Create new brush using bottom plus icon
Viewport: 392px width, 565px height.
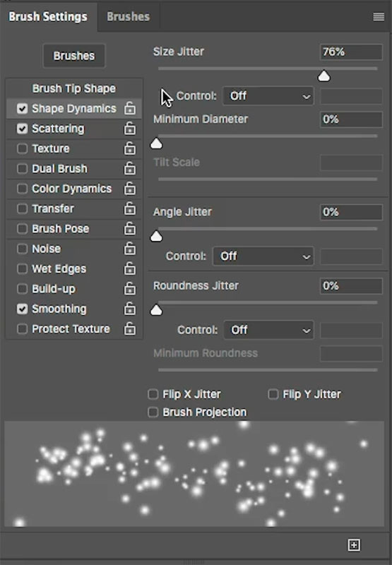[x=354, y=545]
